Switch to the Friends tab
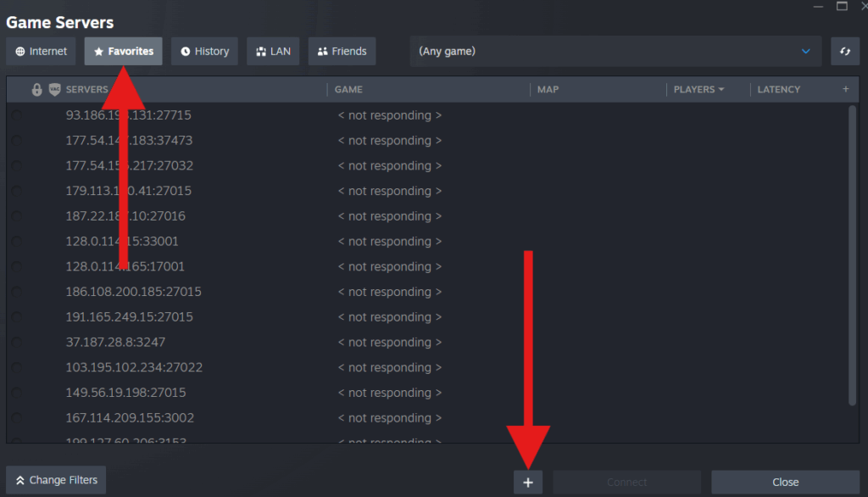Screen dimensions: 868x497 click(x=342, y=51)
